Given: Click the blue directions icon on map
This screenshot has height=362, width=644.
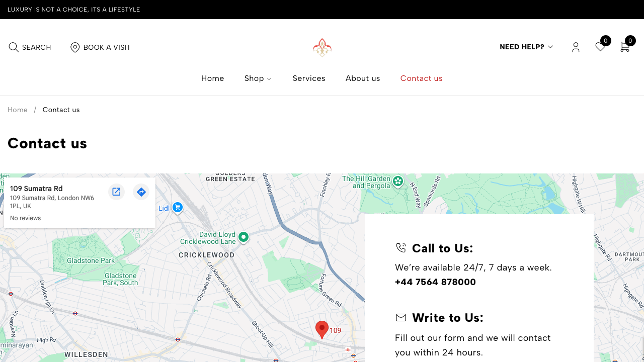Looking at the screenshot, I should [x=141, y=192].
